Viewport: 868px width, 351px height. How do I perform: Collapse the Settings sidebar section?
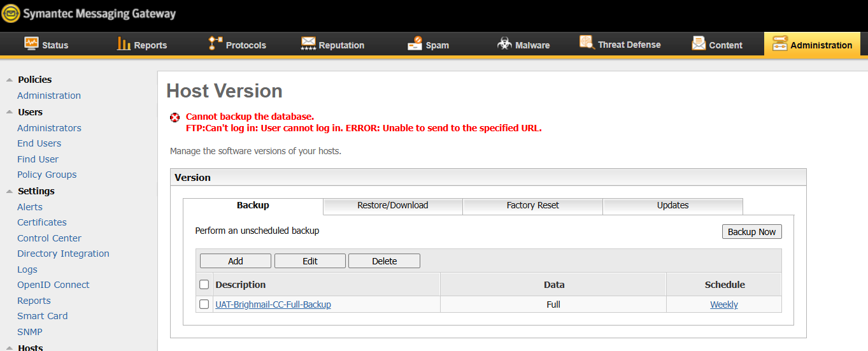pyautogui.click(x=9, y=191)
